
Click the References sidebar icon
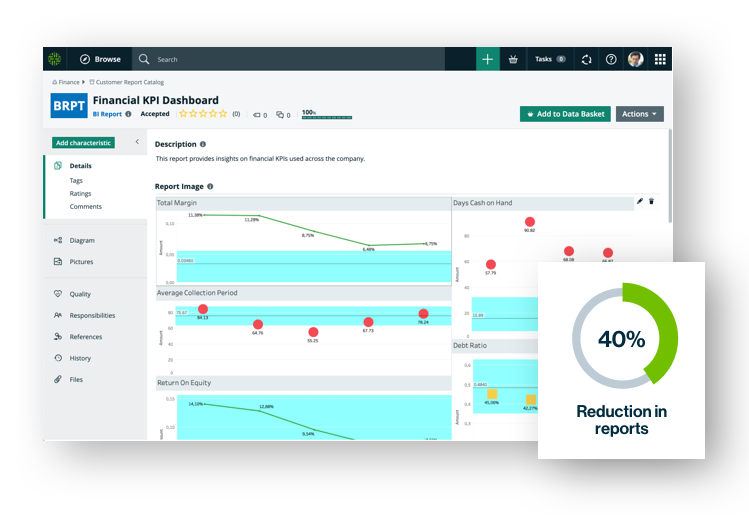coord(58,336)
